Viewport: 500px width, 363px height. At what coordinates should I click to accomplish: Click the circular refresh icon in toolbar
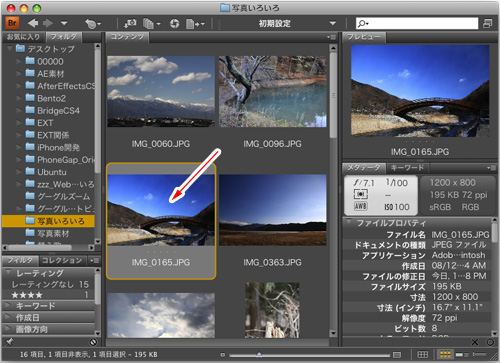point(174,24)
